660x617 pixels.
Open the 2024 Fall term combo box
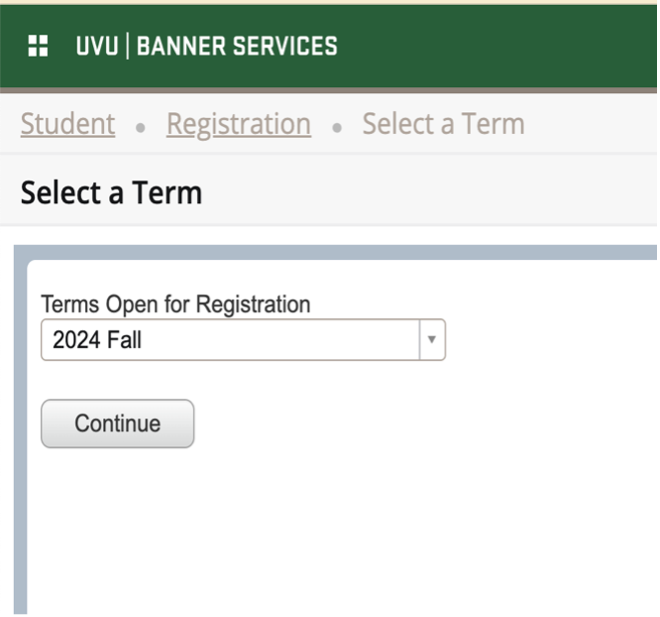click(243, 340)
